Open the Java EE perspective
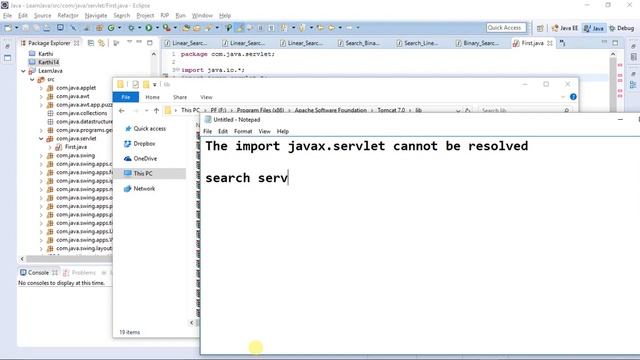This screenshot has width=640, height=360. point(565,28)
